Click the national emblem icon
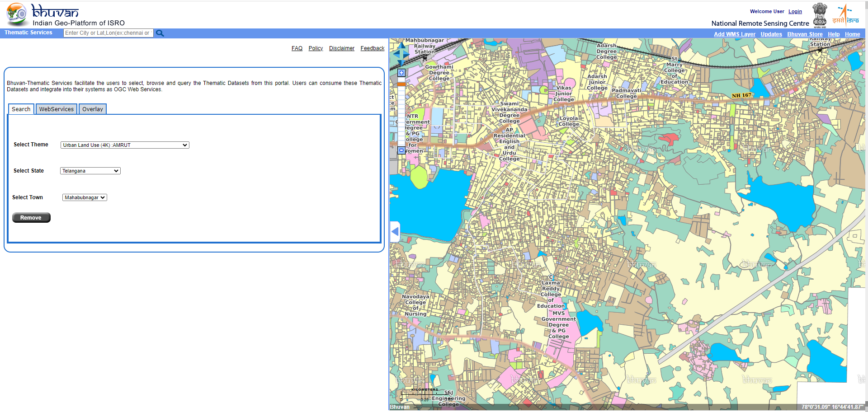 click(820, 15)
